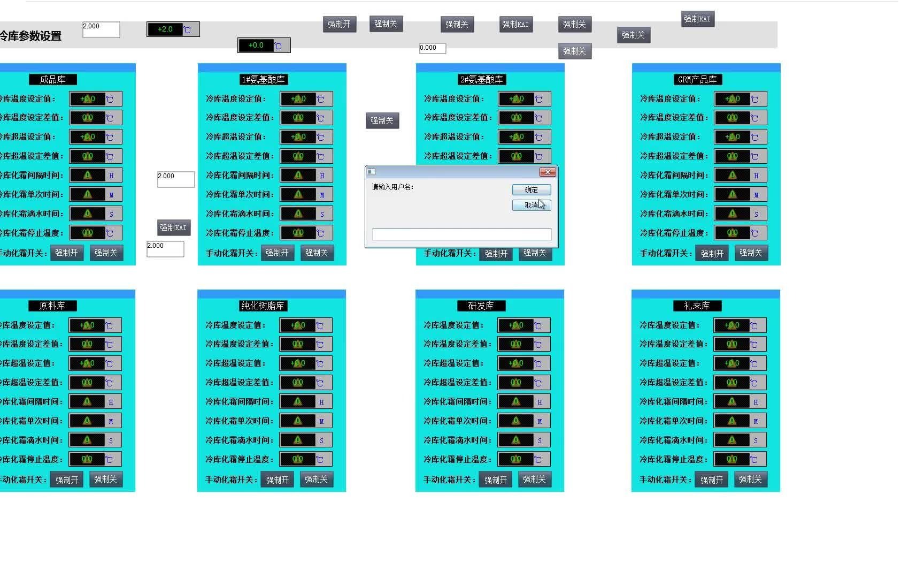Set 2#氨基酸库 冷库超温设定差值 field
This screenshot has height=578, width=924.
[525, 156]
